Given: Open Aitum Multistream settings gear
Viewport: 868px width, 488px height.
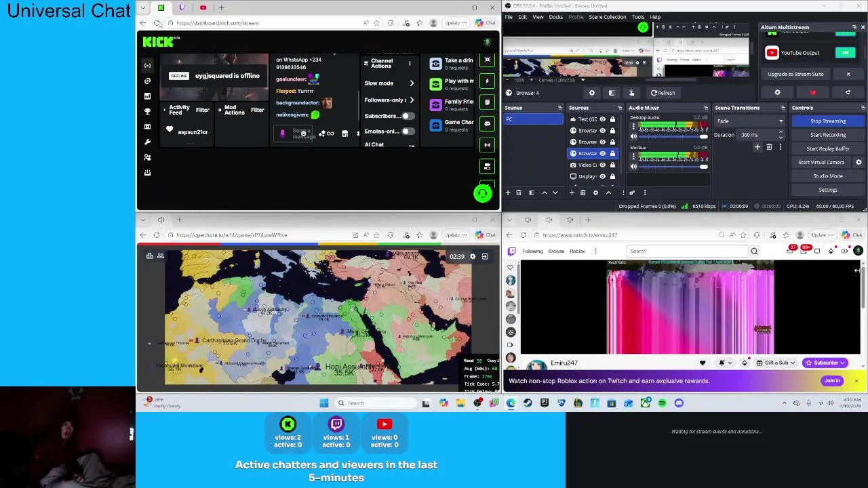Looking at the screenshot, I should pos(777,93).
